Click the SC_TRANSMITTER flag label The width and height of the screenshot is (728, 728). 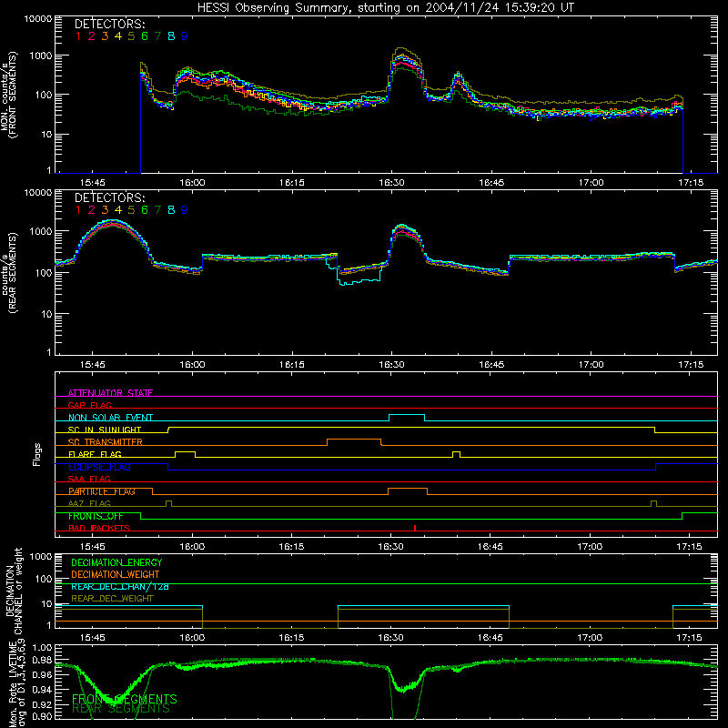pyautogui.click(x=106, y=442)
